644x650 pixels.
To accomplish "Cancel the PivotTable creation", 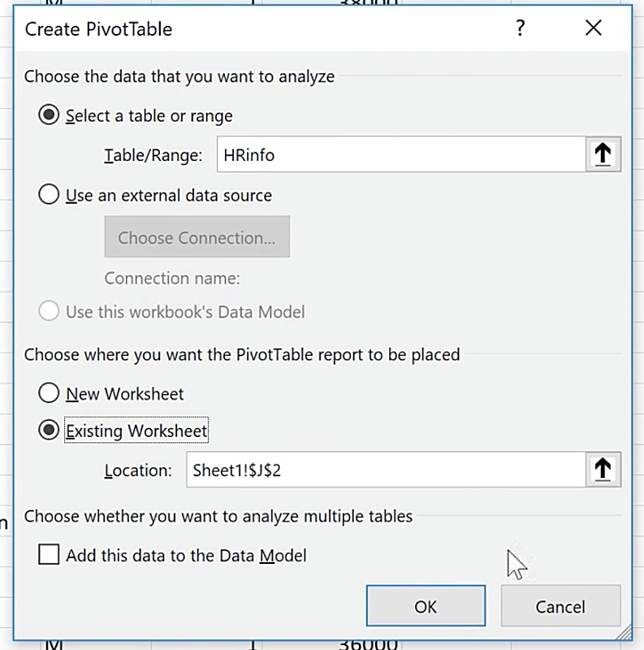I will click(560, 607).
